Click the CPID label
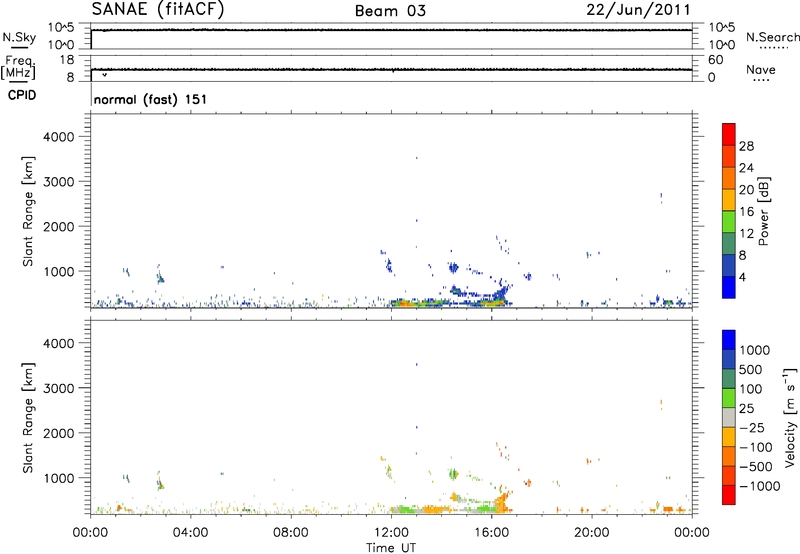 [x=22, y=95]
